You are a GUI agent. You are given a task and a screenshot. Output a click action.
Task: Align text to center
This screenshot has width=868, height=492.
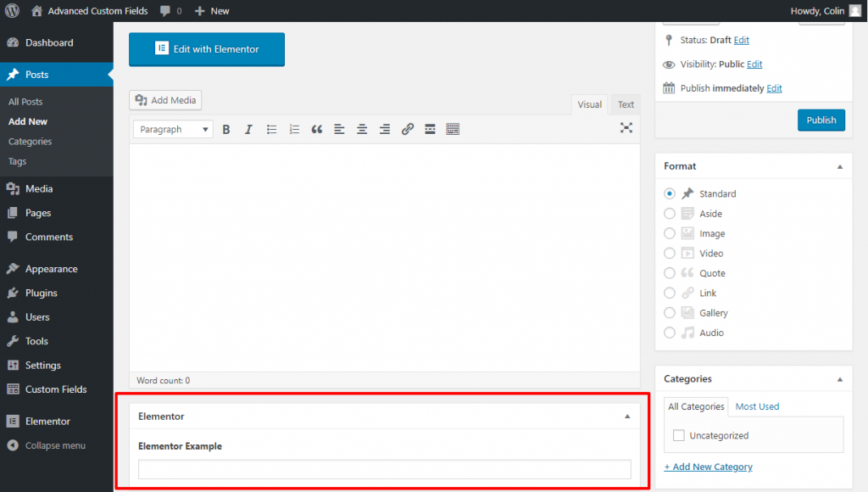coord(362,130)
